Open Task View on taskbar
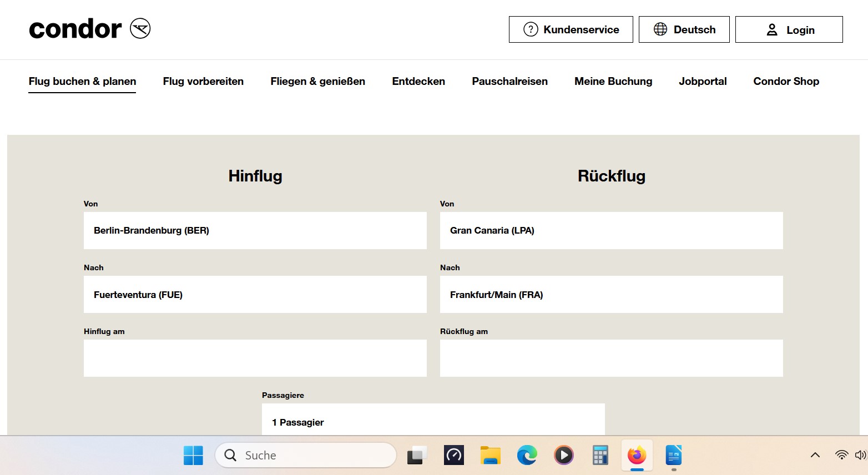Viewport: 868px width, 475px height. click(x=417, y=456)
